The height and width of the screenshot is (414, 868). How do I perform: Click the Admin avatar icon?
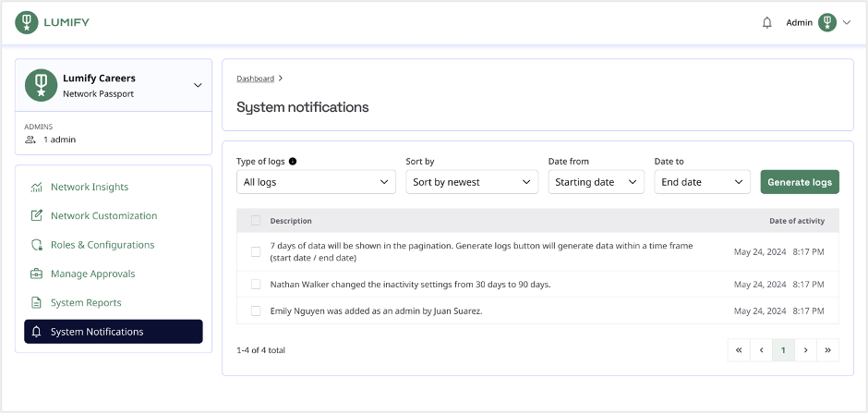[x=827, y=23]
